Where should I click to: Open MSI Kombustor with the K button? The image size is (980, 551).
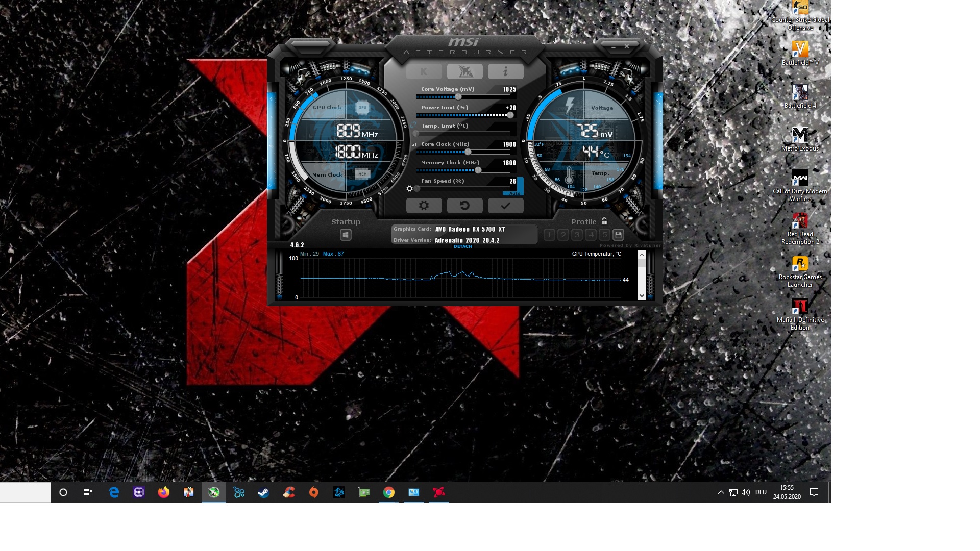tap(424, 71)
